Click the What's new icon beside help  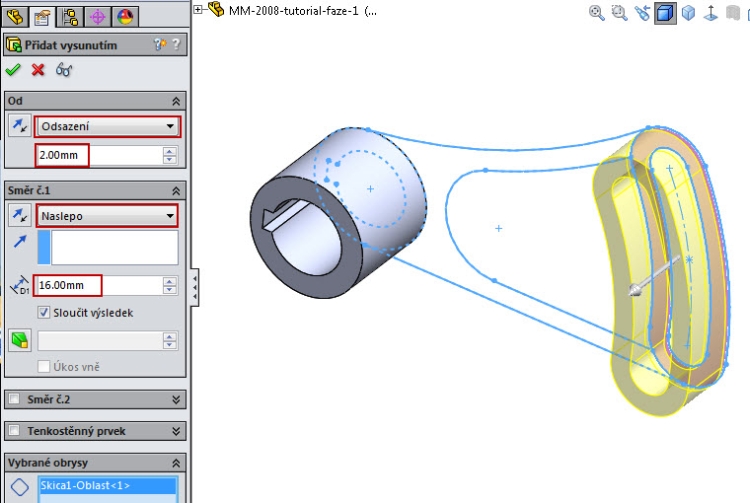pyautogui.click(x=160, y=44)
